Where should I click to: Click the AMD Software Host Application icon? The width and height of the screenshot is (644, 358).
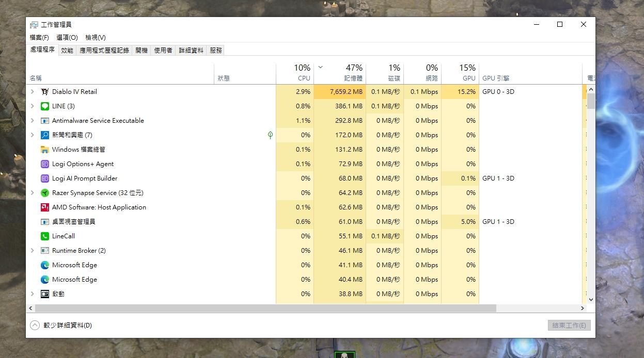tap(45, 207)
